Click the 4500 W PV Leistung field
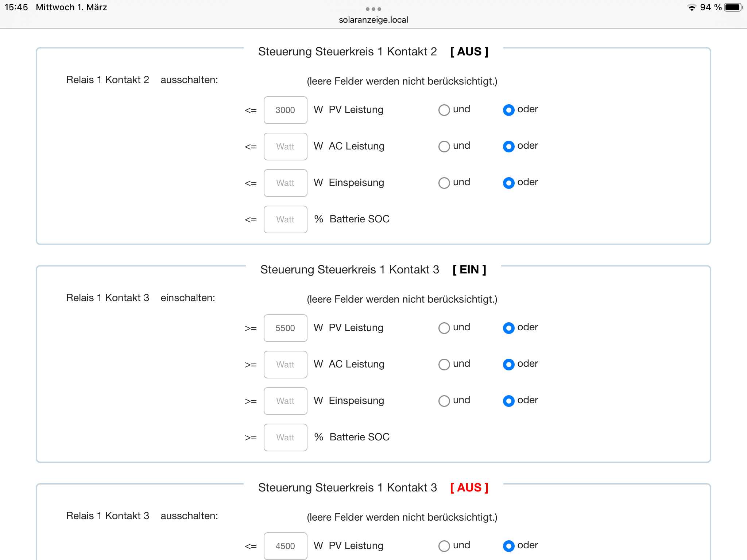Screen dimensions: 747x560 (x=285, y=546)
